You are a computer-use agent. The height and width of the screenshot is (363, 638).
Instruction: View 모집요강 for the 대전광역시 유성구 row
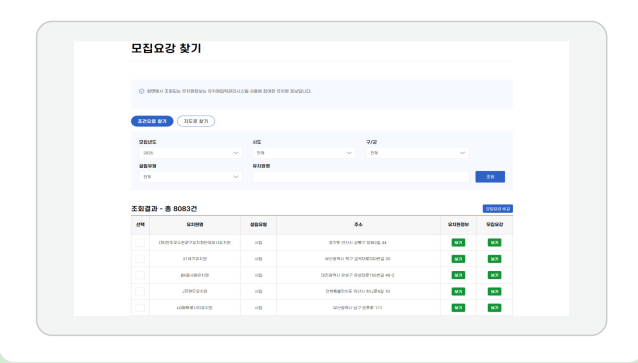pos(494,275)
